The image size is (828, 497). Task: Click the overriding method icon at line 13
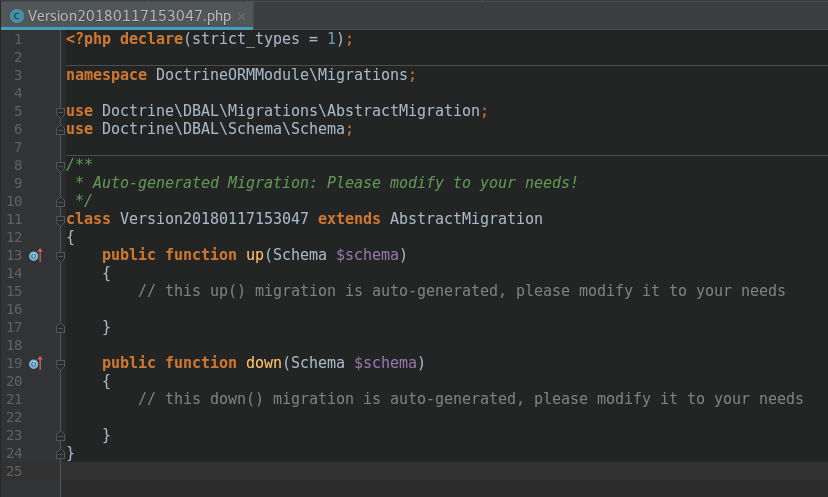tap(35, 256)
